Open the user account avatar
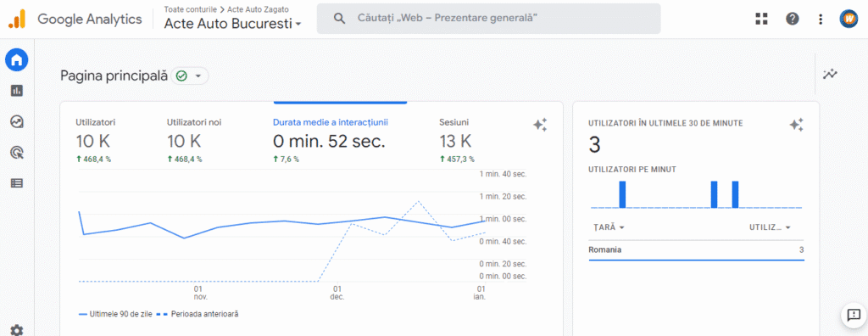Image resolution: width=868 pixels, height=336 pixels. tap(848, 19)
